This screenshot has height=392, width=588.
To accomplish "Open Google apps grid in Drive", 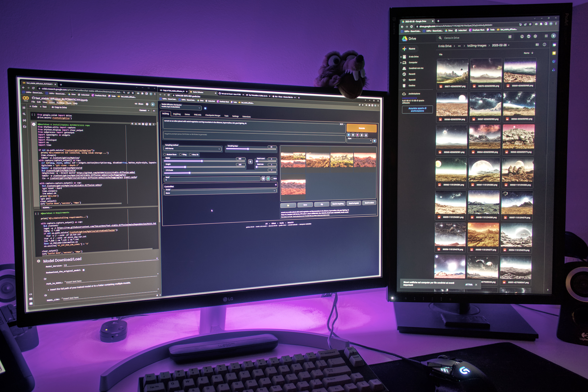I will 546,36.
